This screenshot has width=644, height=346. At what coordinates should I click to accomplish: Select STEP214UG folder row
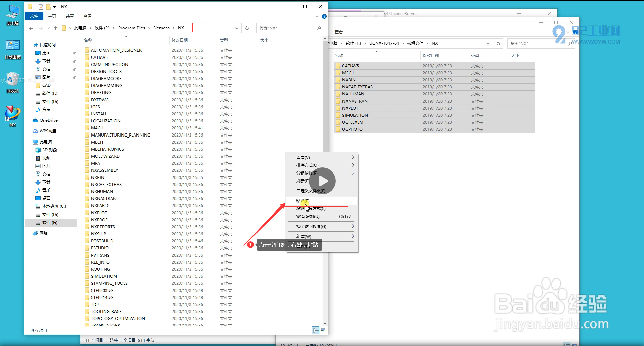coord(102,297)
